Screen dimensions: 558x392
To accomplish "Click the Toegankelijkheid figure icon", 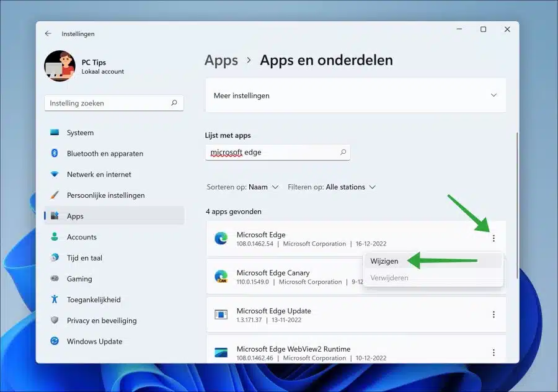I will (x=55, y=300).
